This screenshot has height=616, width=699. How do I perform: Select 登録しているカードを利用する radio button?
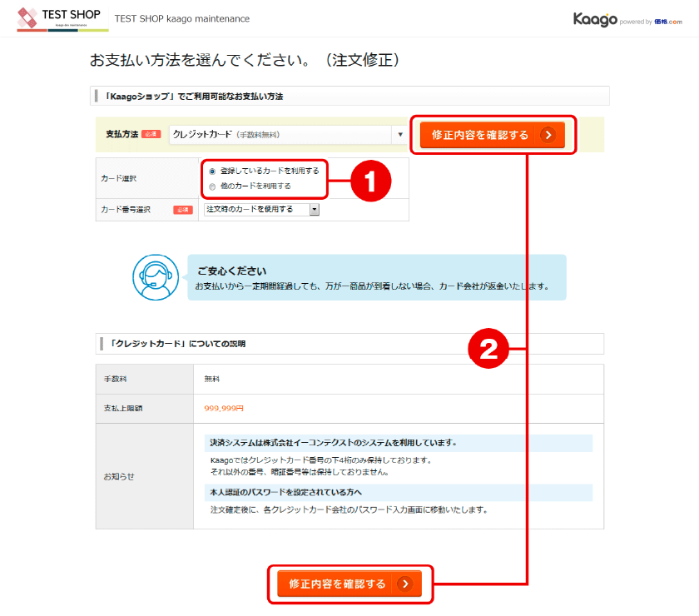pos(213,171)
